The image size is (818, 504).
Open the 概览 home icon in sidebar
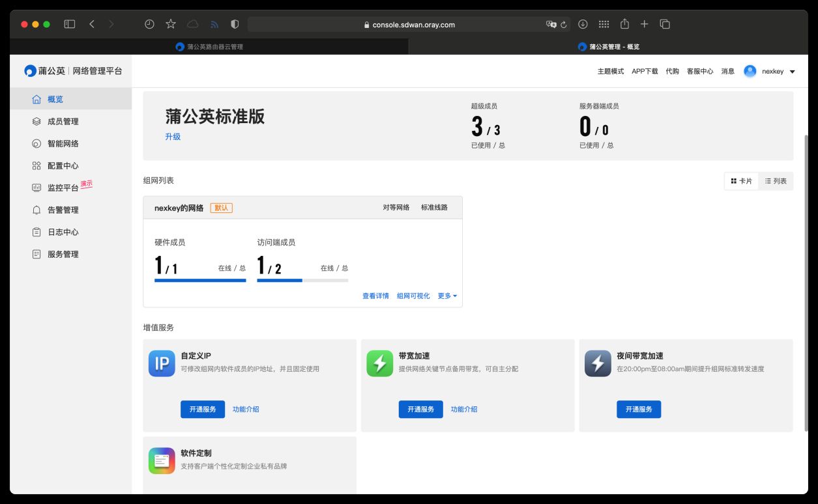click(37, 100)
